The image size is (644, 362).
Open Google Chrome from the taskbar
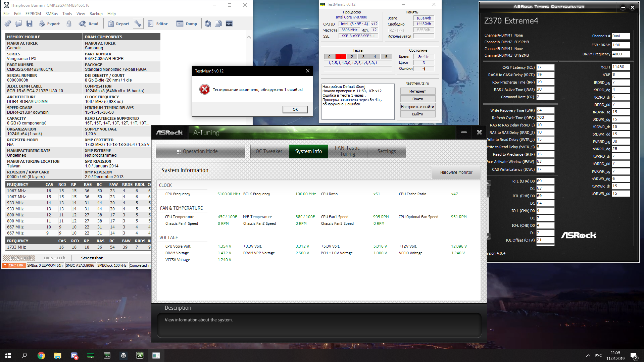coord(41,356)
